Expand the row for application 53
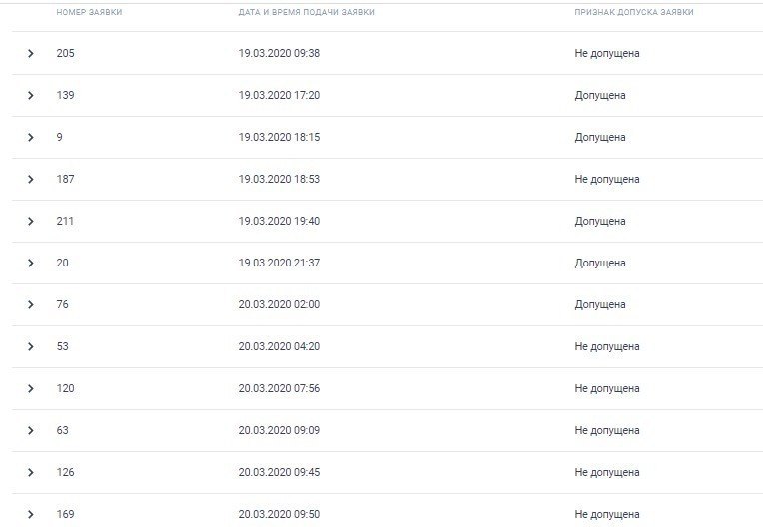Image resolution: width=763 pixels, height=532 pixels. tap(31, 346)
